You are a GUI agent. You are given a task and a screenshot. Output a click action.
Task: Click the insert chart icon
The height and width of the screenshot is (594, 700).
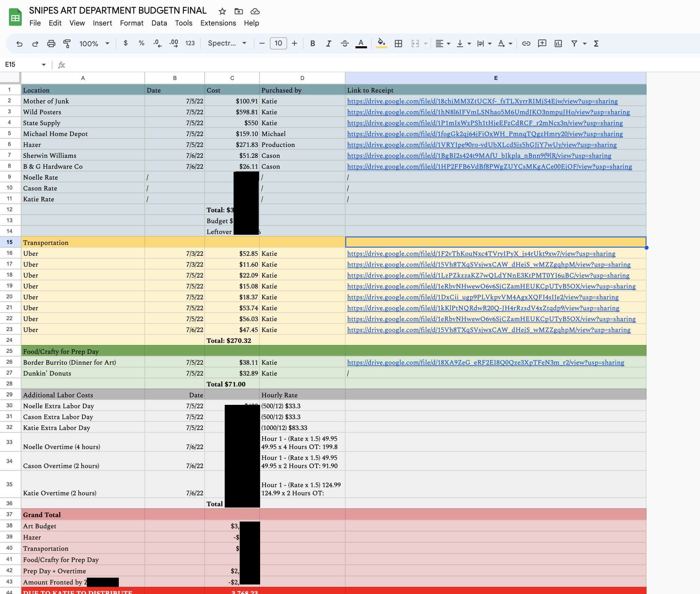point(558,44)
